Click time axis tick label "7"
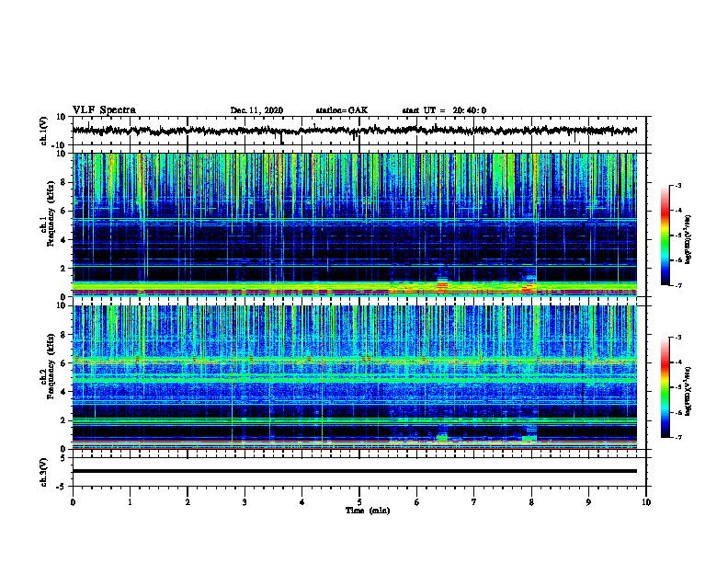This screenshot has width=728, height=563. (474, 502)
